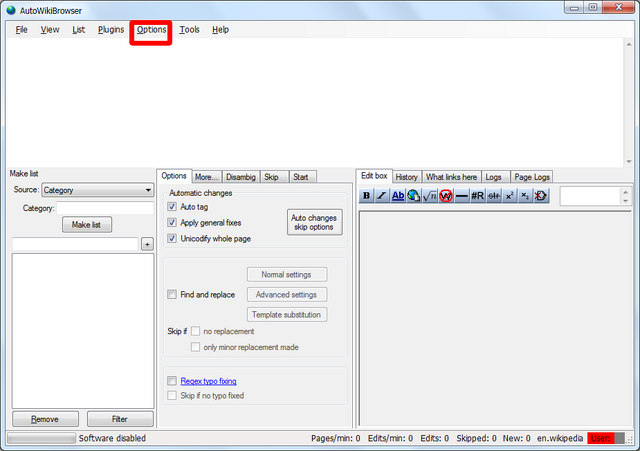Open the Help menu
This screenshot has width=640, height=451.
(220, 30)
